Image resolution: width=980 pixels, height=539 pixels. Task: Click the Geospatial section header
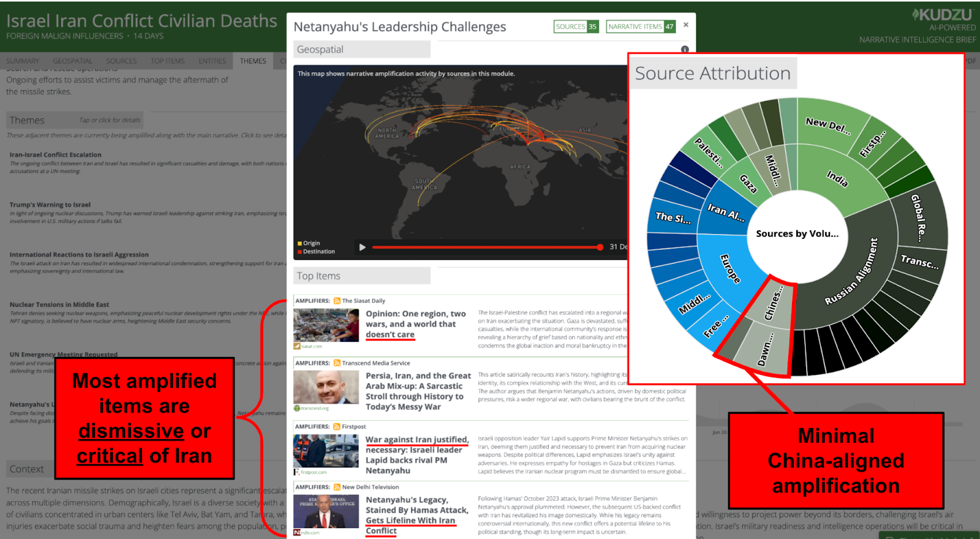pyautogui.click(x=362, y=49)
